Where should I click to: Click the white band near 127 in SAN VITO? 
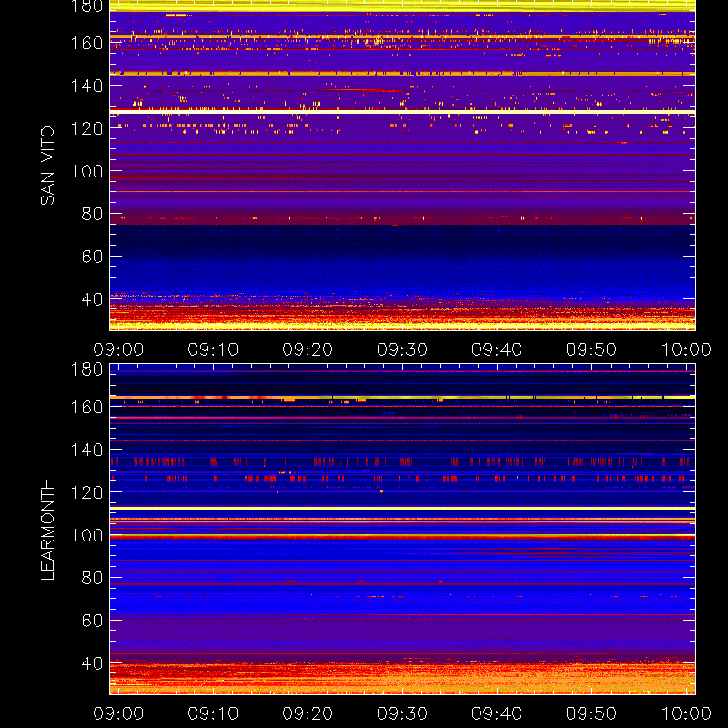[402, 112]
